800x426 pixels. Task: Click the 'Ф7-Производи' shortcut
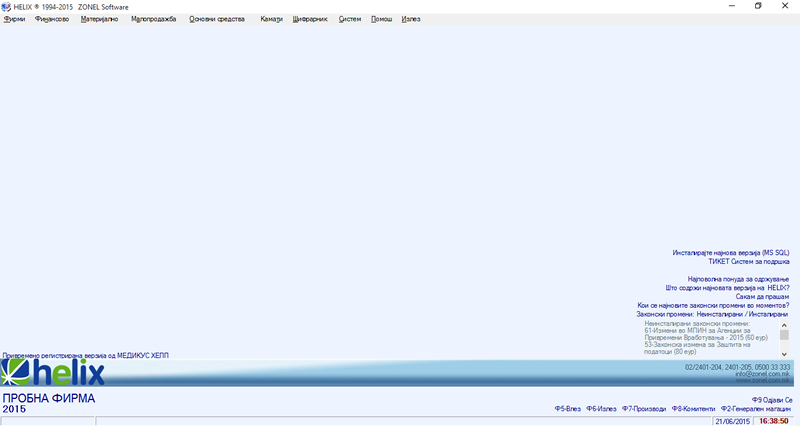click(644, 409)
